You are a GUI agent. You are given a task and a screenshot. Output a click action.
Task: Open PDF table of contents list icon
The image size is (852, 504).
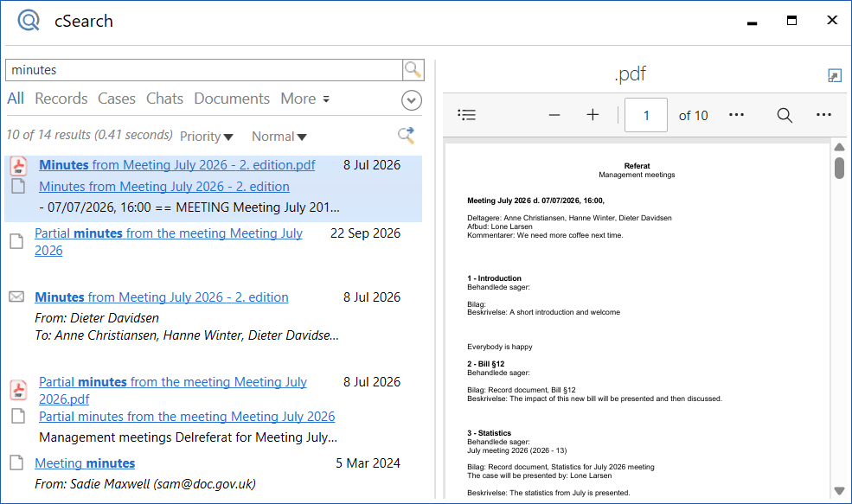[467, 115]
